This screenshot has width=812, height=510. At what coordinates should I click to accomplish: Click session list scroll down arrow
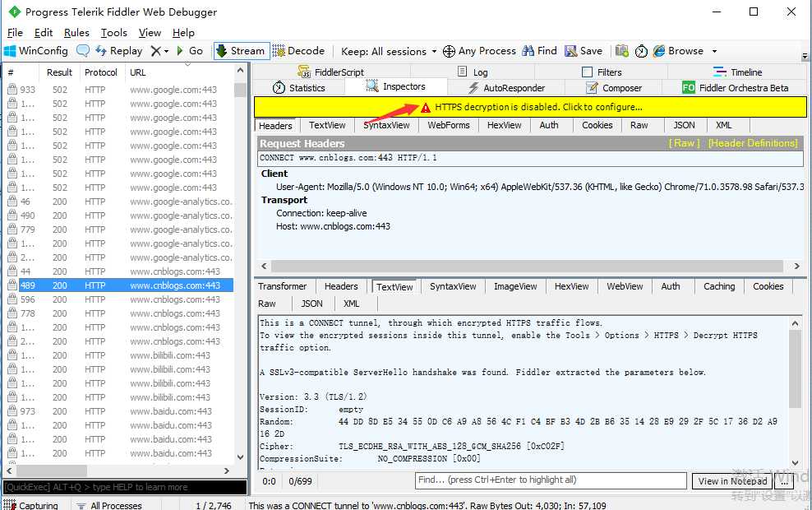coord(240,457)
